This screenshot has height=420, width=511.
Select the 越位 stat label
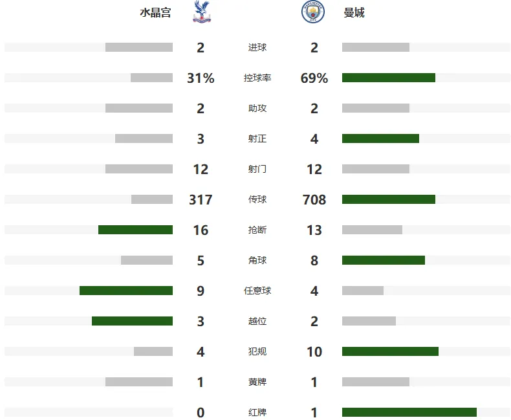257,321
